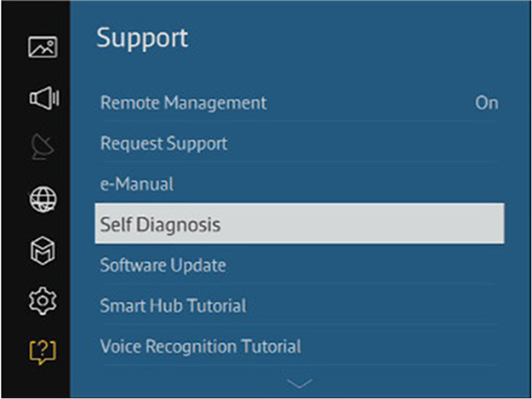Choose Request Support from the list
The image size is (532, 399).
click(300, 144)
